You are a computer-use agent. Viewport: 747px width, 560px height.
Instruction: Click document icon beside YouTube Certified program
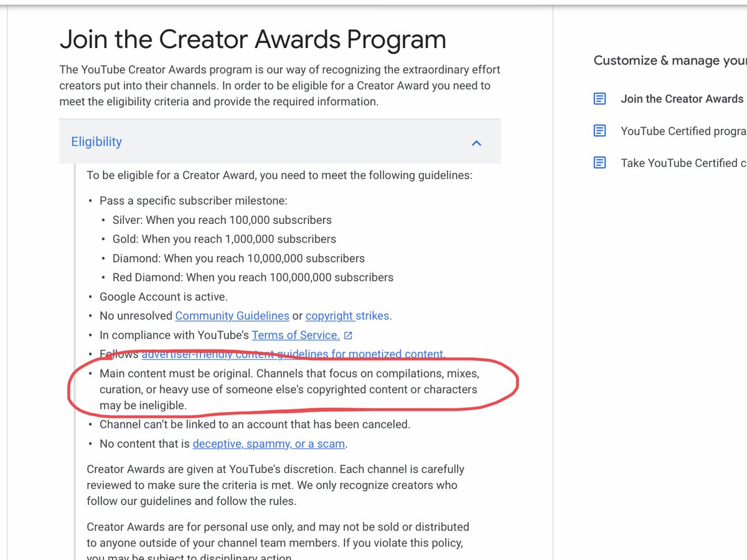(599, 131)
